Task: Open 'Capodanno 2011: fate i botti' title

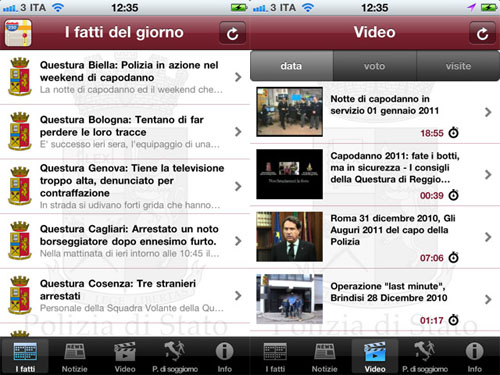Action: (x=395, y=167)
